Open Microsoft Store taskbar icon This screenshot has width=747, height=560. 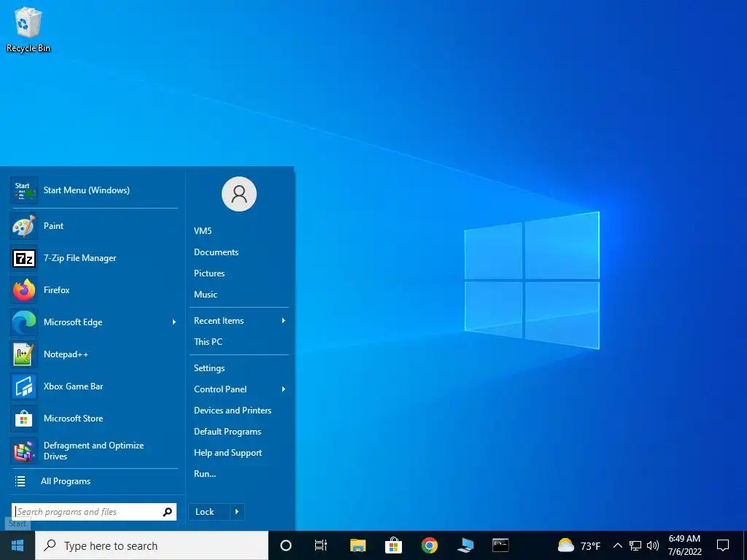[x=393, y=545]
